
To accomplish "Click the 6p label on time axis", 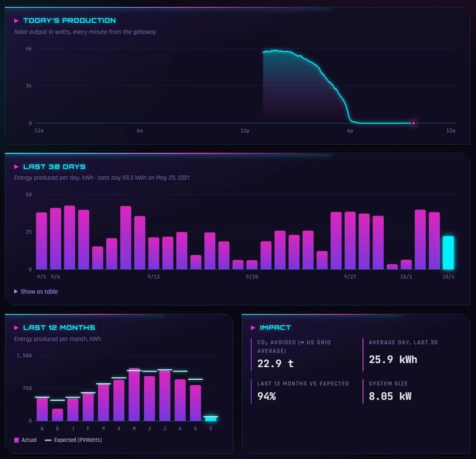I will point(350,130).
